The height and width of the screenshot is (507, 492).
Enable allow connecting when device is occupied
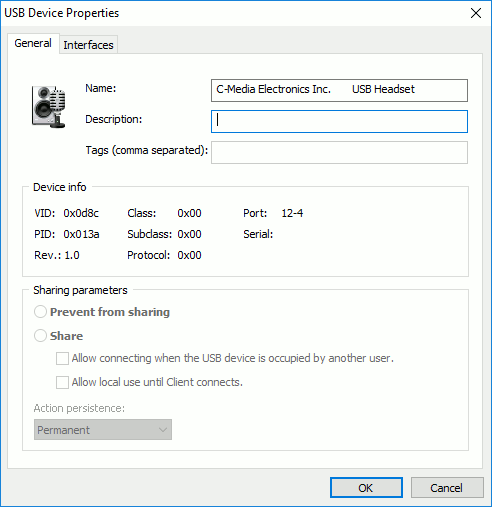point(62,358)
